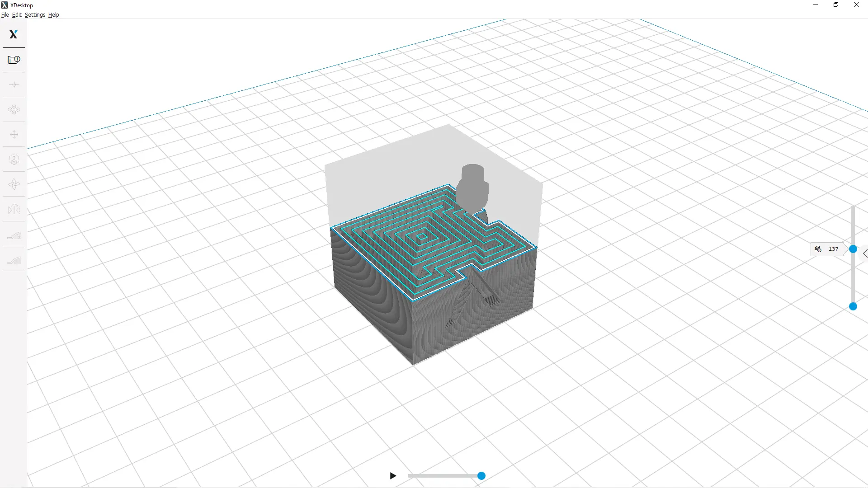Select the rotate tool icon
The image size is (868, 488).
[x=14, y=184]
